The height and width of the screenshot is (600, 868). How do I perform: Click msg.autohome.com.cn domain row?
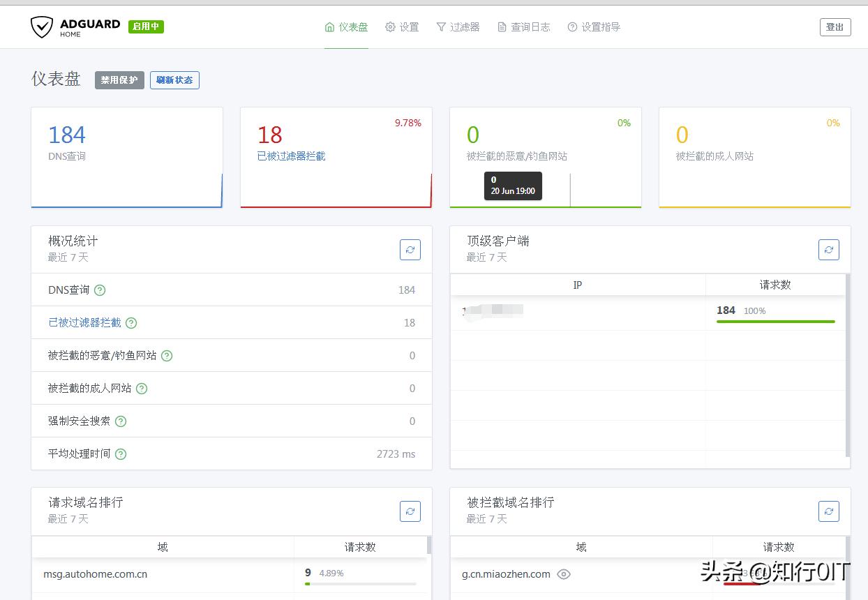(95, 574)
